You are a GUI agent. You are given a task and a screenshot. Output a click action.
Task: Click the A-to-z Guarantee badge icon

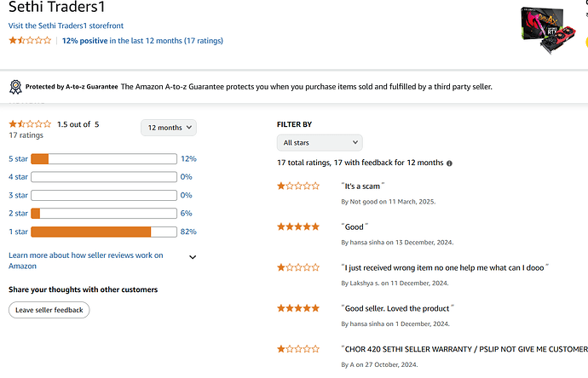[x=15, y=87]
